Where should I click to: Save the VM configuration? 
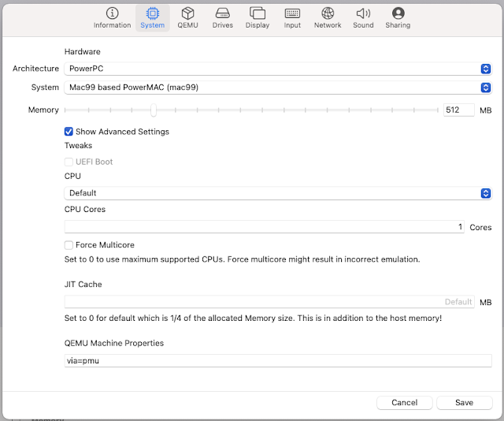(x=464, y=403)
